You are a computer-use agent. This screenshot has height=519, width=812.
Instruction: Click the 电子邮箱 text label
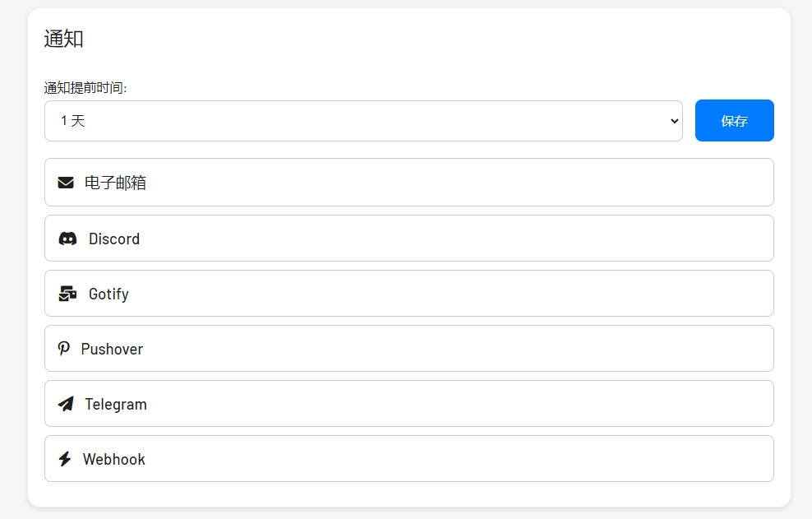(x=116, y=183)
